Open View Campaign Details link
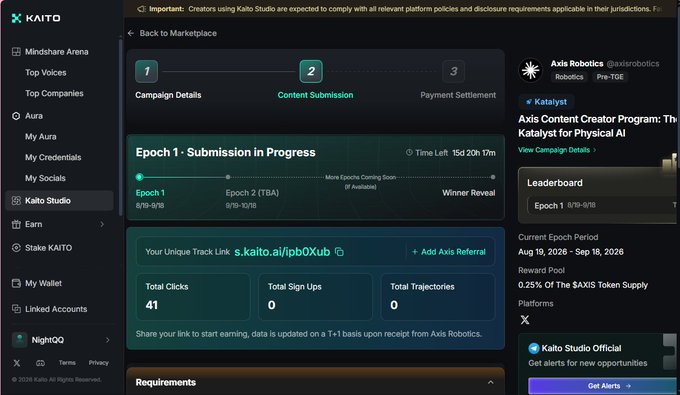Image resolution: width=680 pixels, height=395 pixels. pyautogui.click(x=557, y=150)
